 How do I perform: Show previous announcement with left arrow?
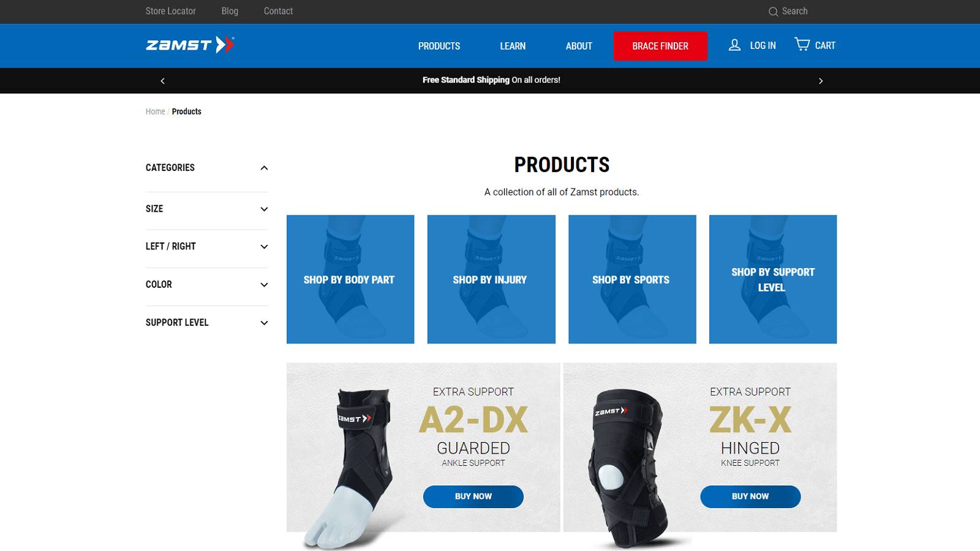(x=162, y=81)
